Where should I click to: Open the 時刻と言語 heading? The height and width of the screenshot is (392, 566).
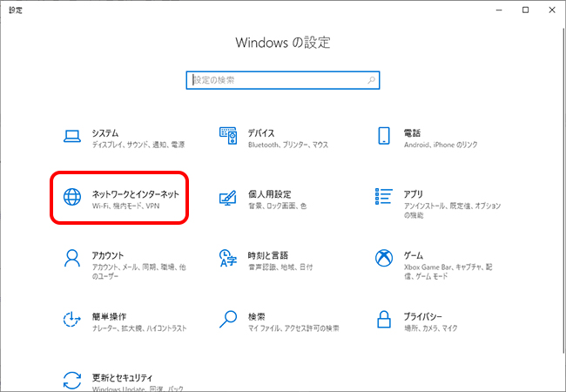click(268, 255)
